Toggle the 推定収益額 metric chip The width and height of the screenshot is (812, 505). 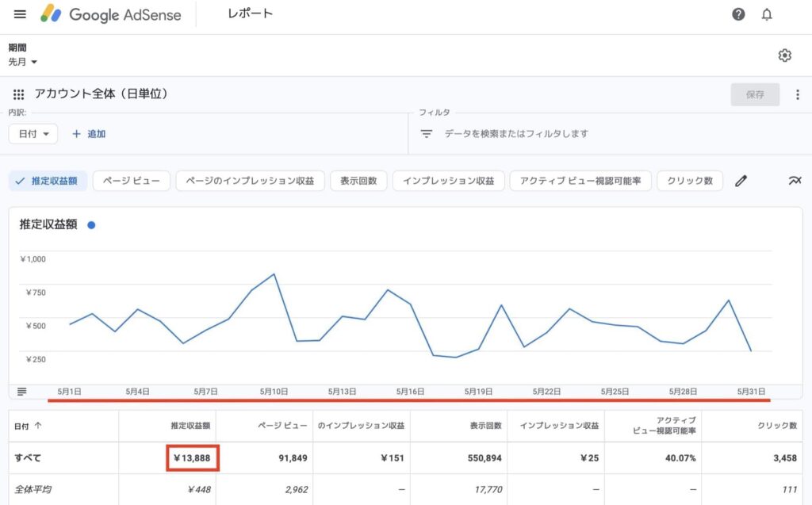48,181
